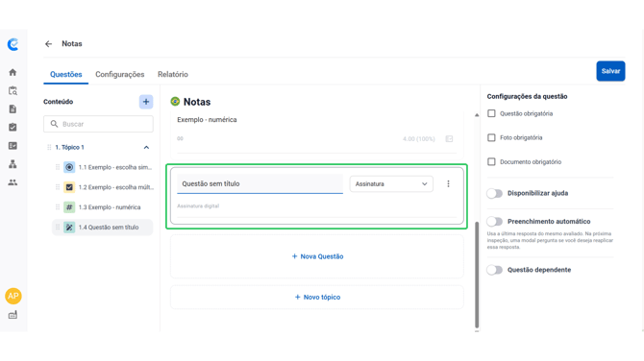
Task: Open the Assinatura question type dropdown
Action: click(x=391, y=183)
